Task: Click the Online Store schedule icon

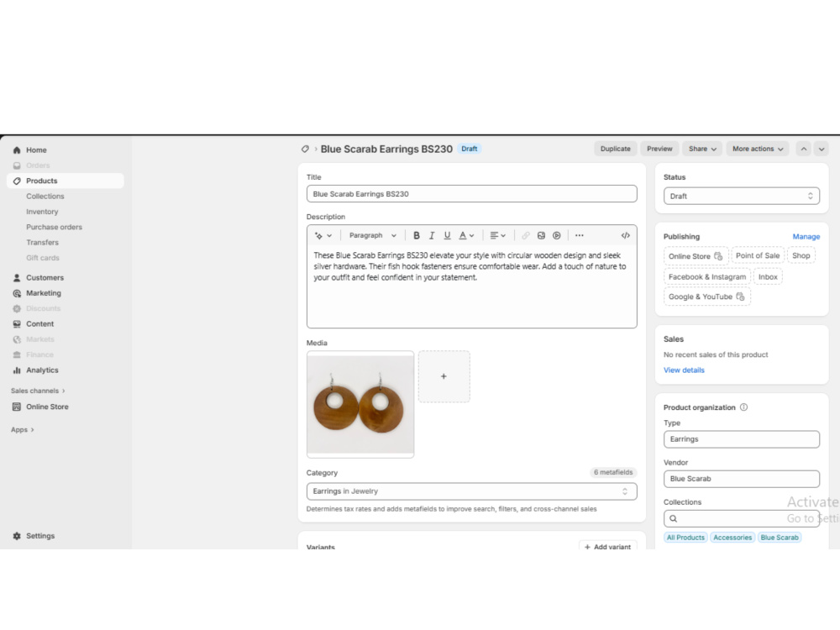Action: pyautogui.click(x=718, y=256)
